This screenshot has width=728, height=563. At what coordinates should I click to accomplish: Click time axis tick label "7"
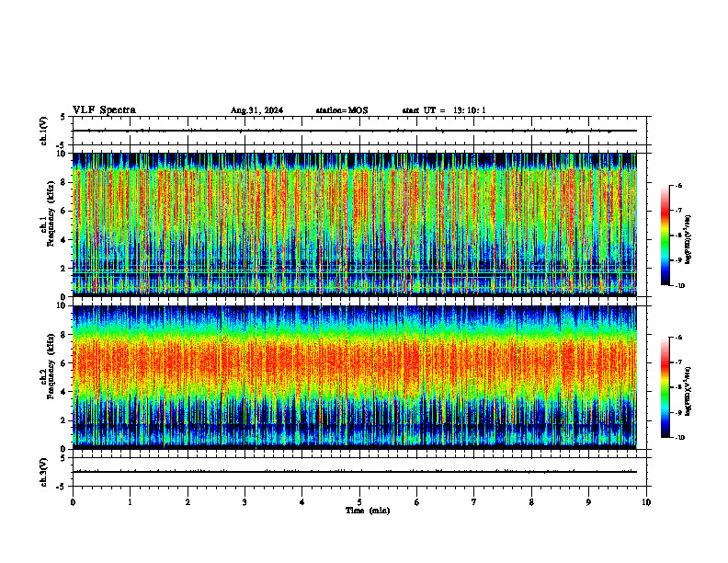(474, 502)
